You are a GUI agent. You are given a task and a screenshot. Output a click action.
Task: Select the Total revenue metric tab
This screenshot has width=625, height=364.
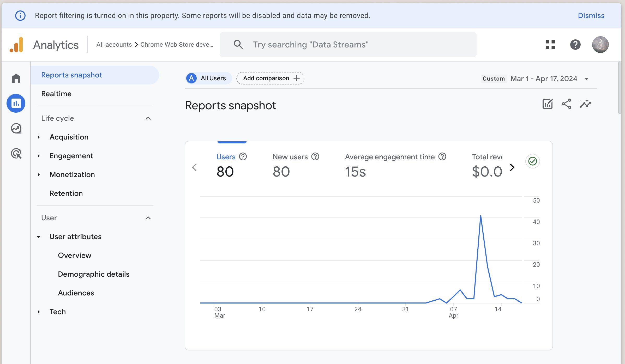click(x=487, y=166)
